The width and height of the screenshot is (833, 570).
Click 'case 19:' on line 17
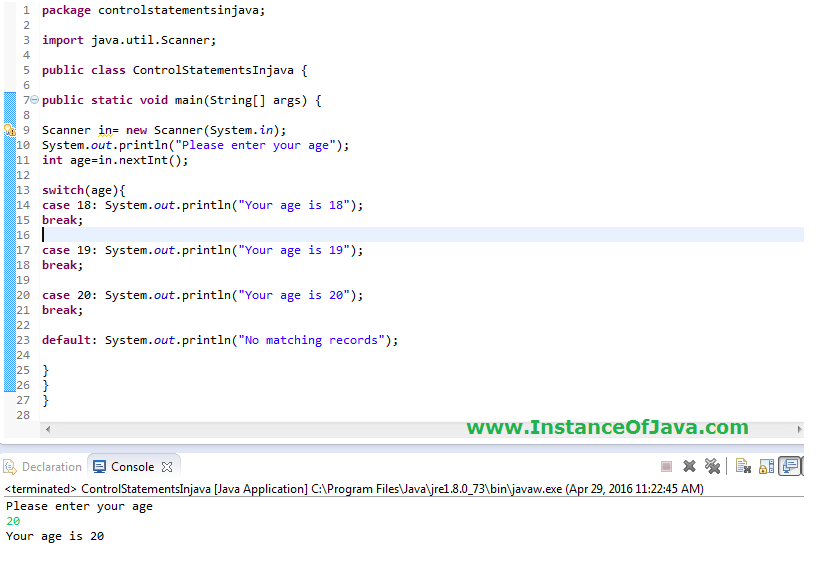[70, 250]
